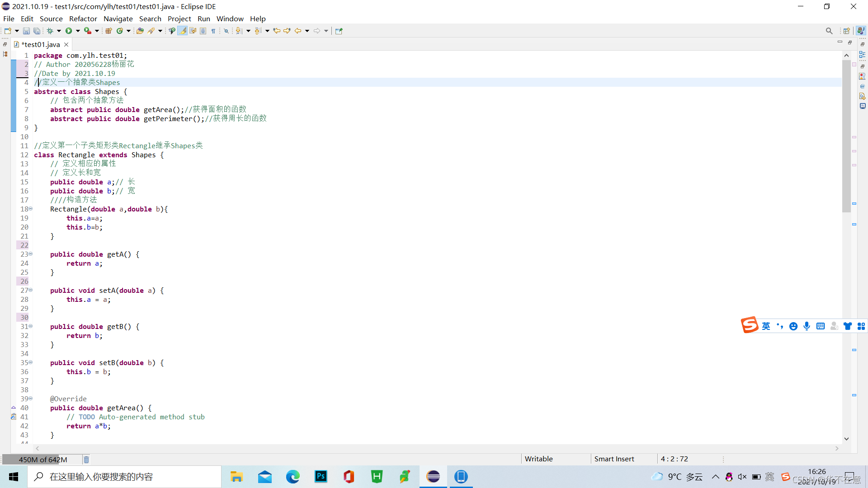Switch Sogou input language via the 英 toggle

click(x=766, y=326)
